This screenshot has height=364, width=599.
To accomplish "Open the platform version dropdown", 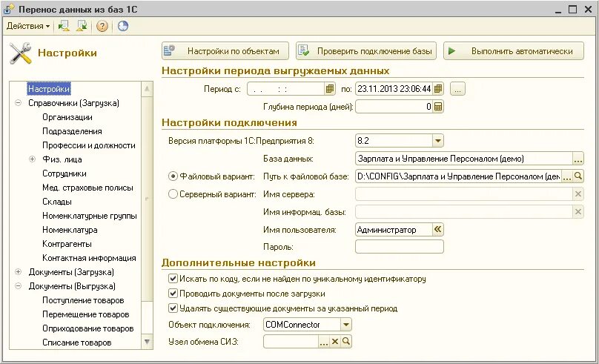I will coord(438,141).
